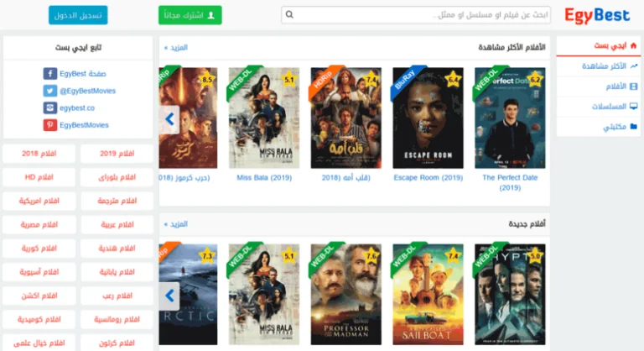The image size is (644, 351).
Task: Open the Sailboat movie poster
Action: 428,295
